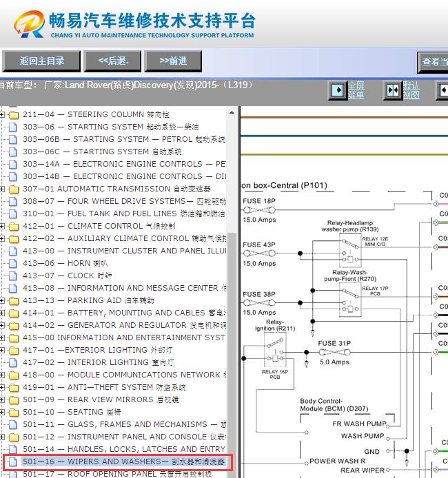This screenshot has width=448, height=478.
Task: Click folder icon of 307-01 Automatic Transmission
Action: 13,189
